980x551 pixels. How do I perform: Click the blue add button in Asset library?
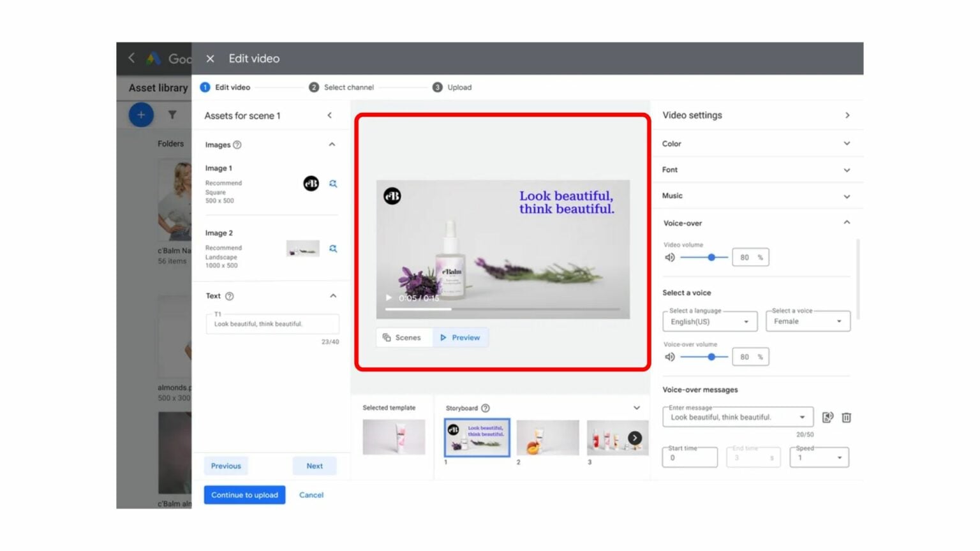pos(140,115)
